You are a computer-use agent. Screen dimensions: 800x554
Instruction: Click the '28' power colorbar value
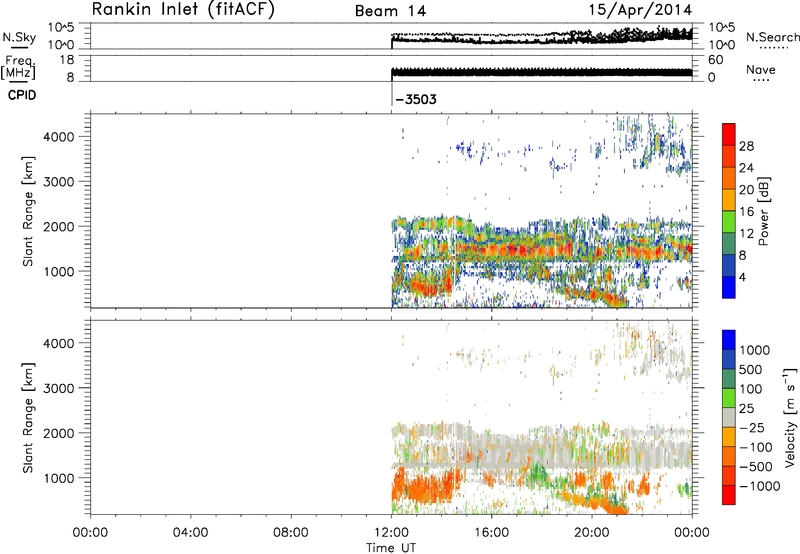(746, 146)
